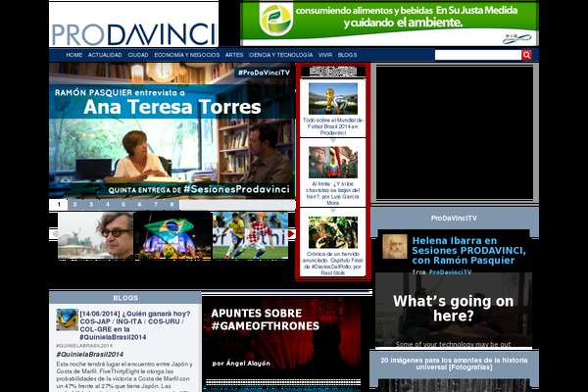This screenshot has width=588, height=392.
Task: Open the HOME menu item
Action: coord(74,55)
